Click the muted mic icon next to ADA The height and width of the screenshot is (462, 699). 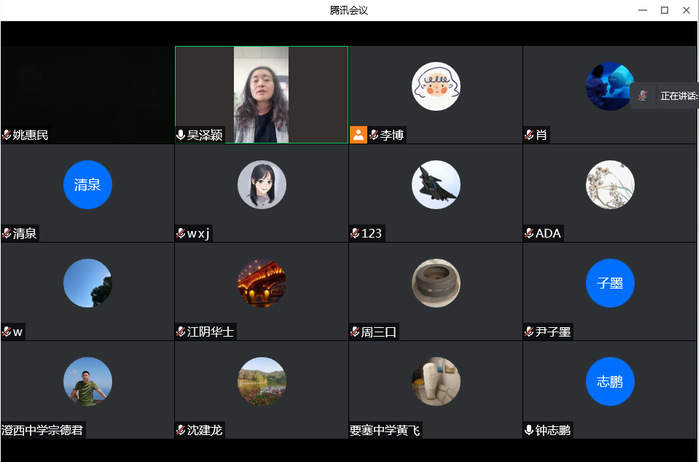coord(529,234)
